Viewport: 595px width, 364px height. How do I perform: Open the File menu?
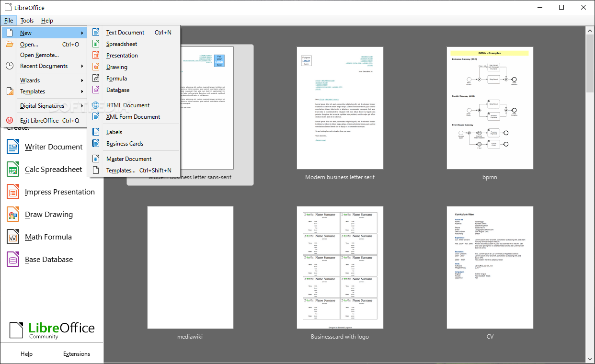9,21
